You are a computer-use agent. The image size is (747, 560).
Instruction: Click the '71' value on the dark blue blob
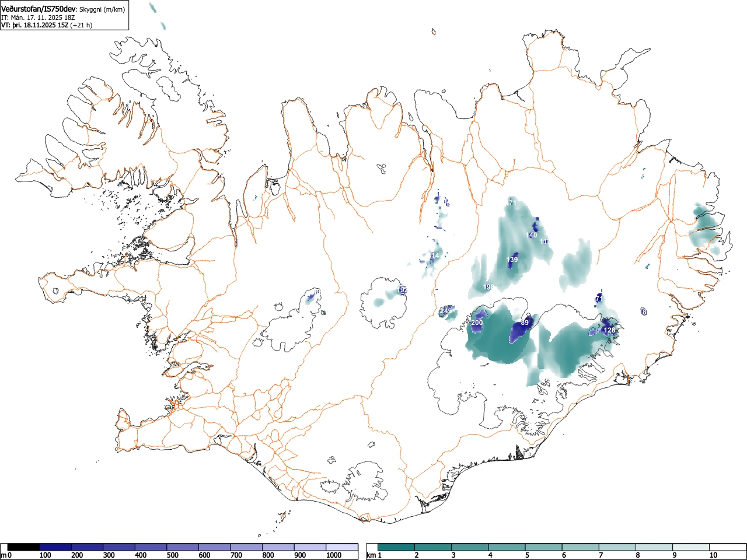point(599,299)
